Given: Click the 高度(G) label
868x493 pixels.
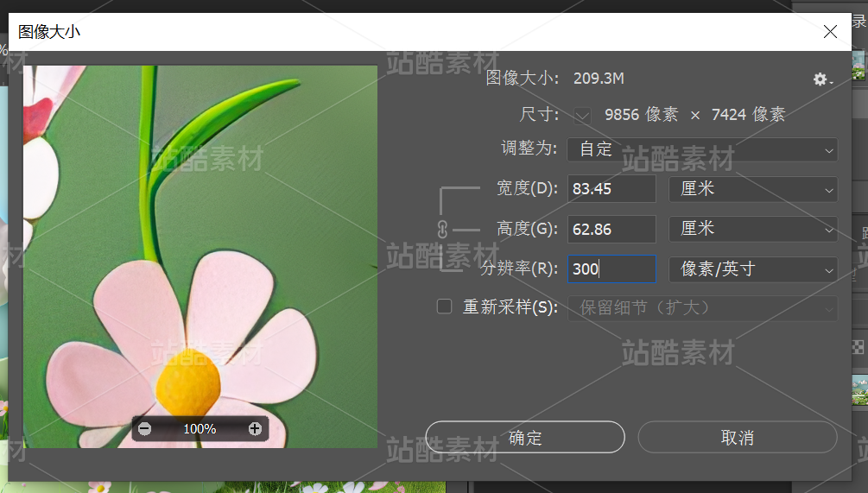Looking at the screenshot, I should coord(527,229).
